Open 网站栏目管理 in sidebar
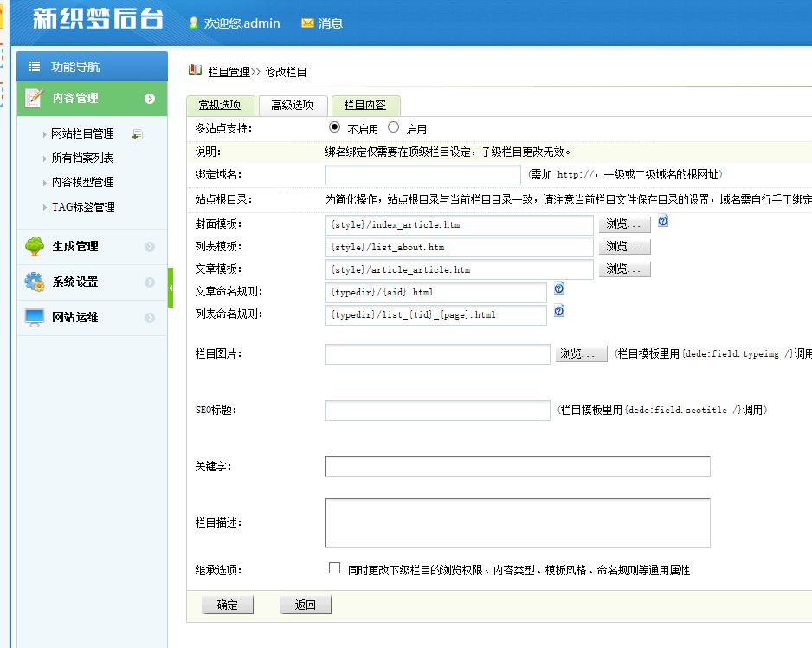Screen dimensions: 812x648 coord(82,133)
